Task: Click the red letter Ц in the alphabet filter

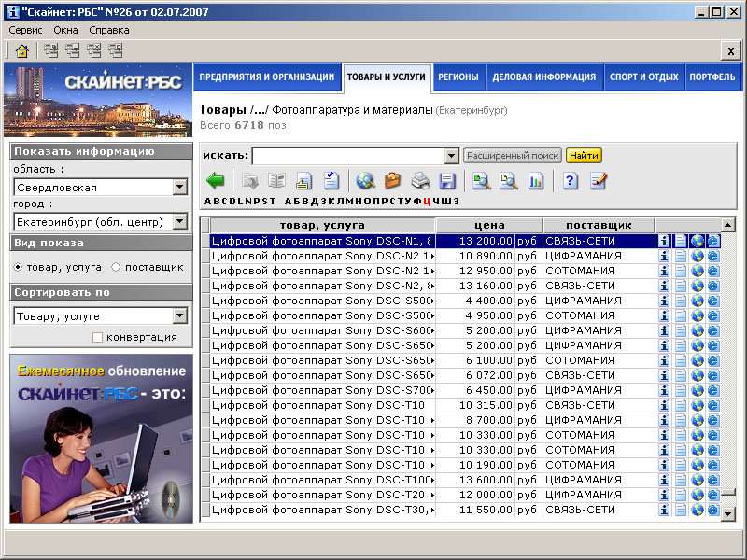Action: pyautogui.click(x=427, y=202)
